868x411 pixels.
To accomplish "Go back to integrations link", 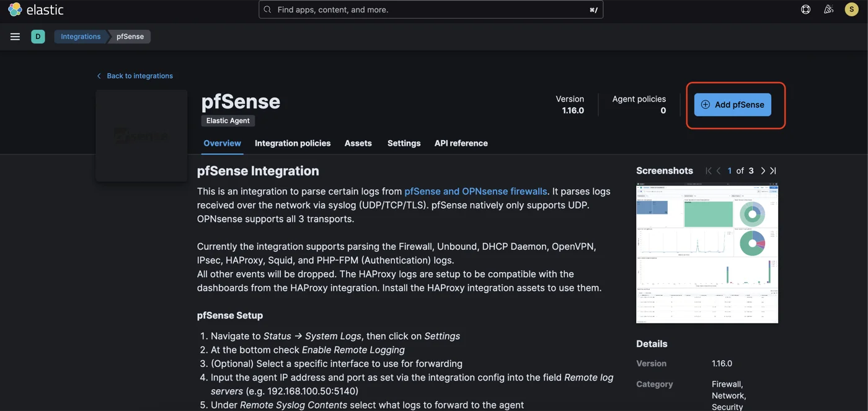I will pyautogui.click(x=135, y=76).
